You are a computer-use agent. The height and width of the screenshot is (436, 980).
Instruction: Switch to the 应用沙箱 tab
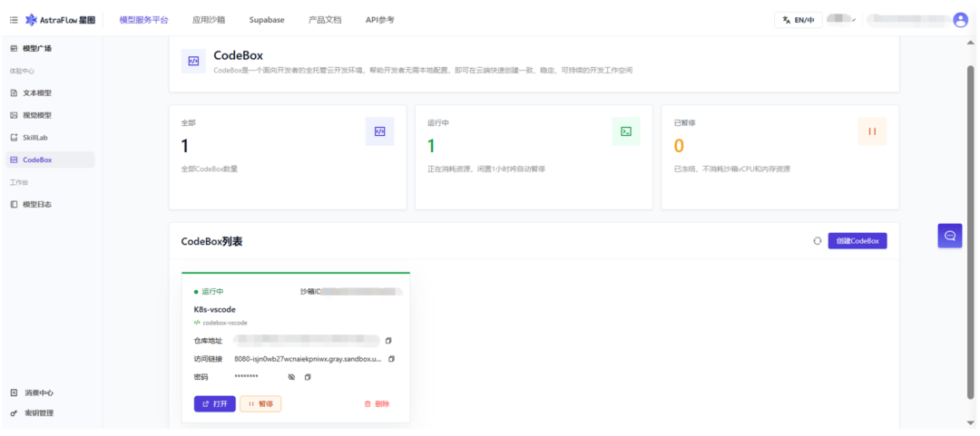point(209,20)
